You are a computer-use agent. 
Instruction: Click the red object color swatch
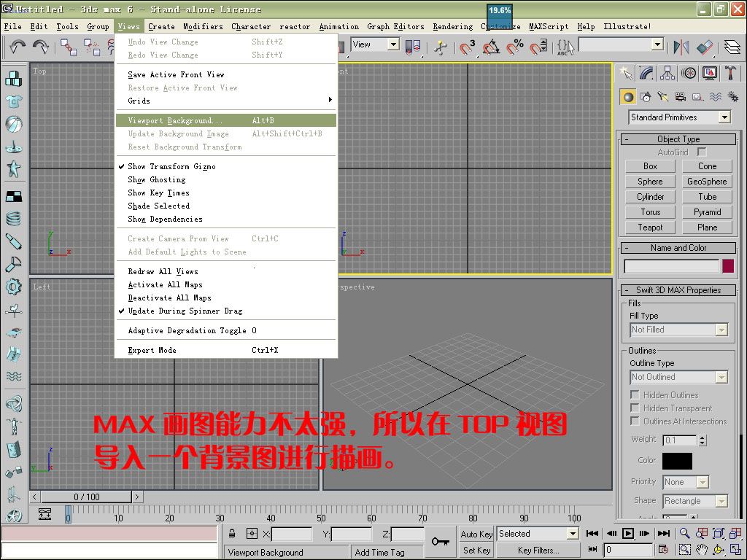point(727,266)
